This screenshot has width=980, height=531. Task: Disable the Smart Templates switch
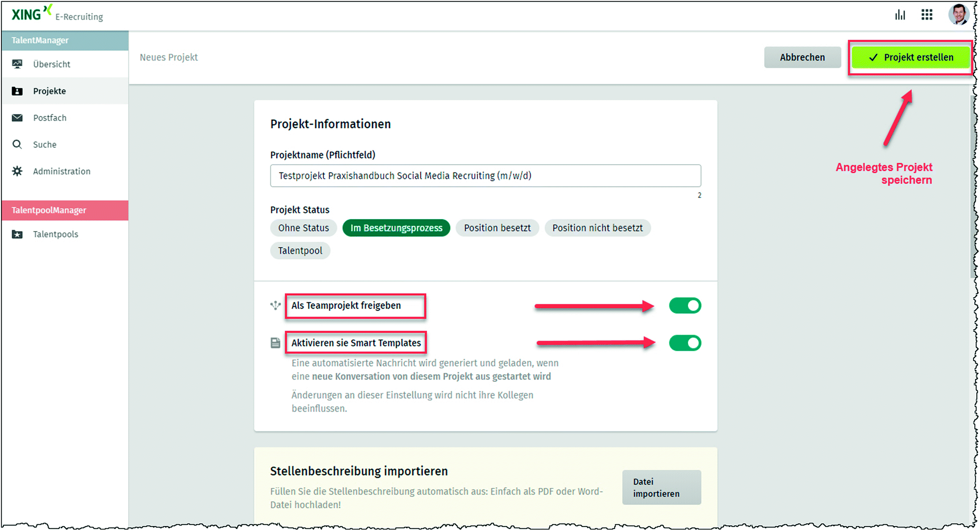684,343
